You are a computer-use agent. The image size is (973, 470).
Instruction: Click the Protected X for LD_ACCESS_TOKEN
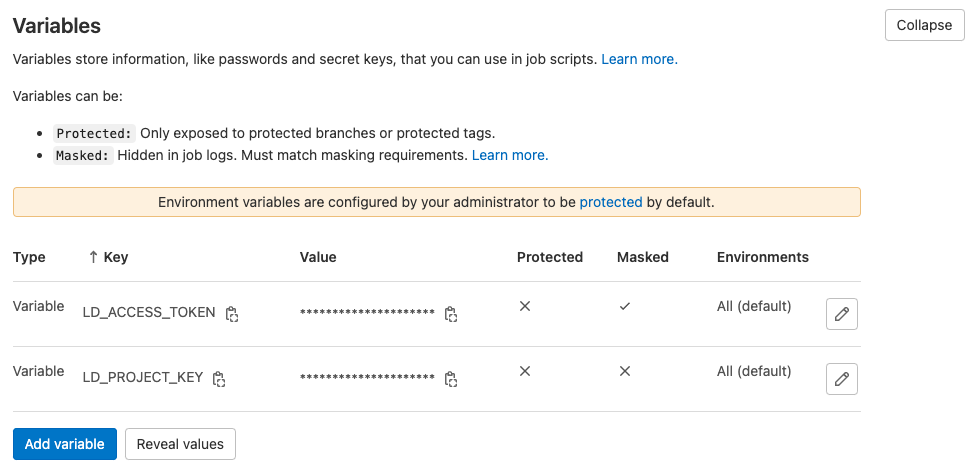[525, 307]
